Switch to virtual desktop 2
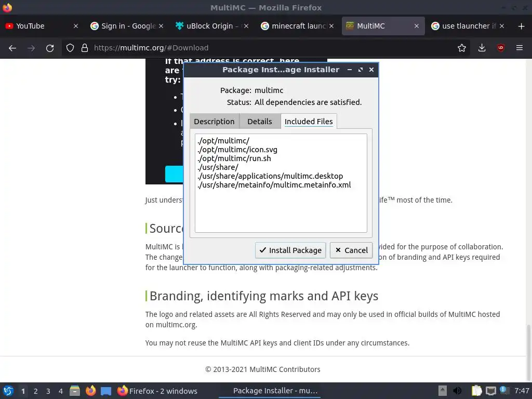 (x=36, y=391)
